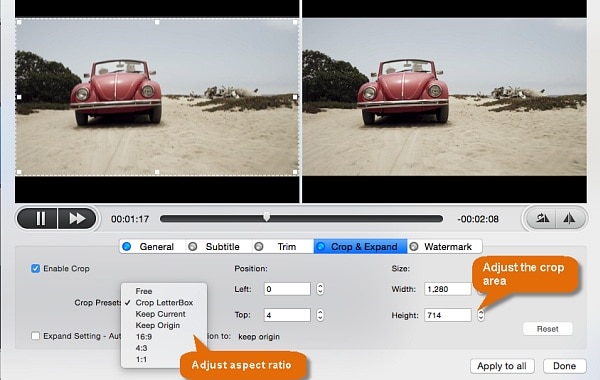Click the top-left crop handle
The image size is (600, 380).
(x=19, y=22)
